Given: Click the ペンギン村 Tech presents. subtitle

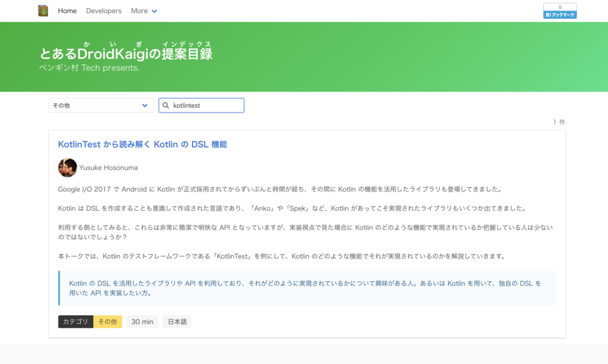Looking at the screenshot, I should 89,68.
